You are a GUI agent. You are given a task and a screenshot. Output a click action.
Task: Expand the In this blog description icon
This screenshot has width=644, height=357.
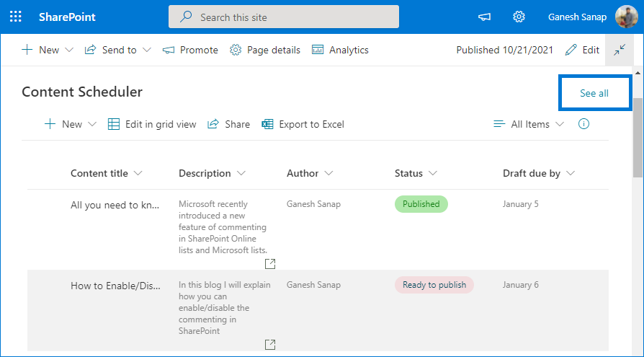pyautogui.click(x=270, y=344)
